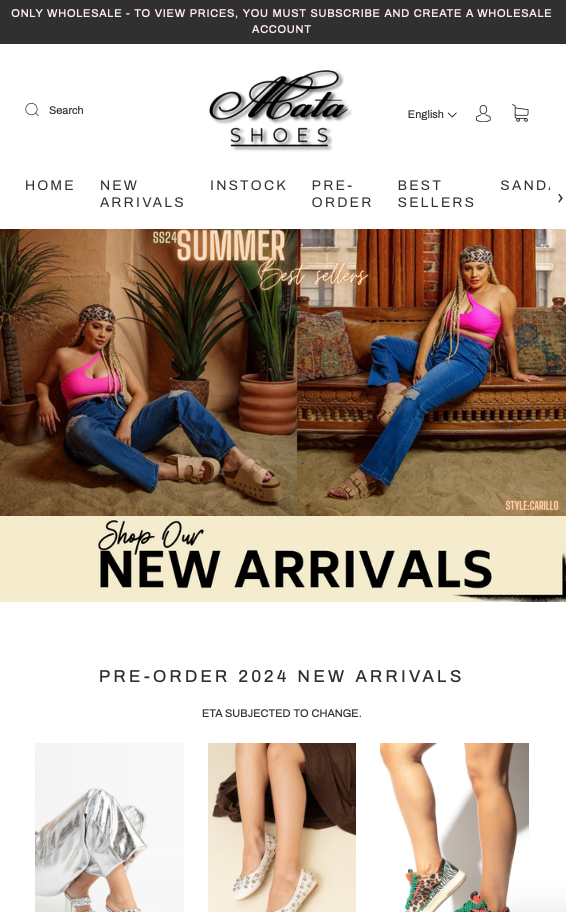Click the Summer Best Sellers hero banner
The image size is (566, 912).
coord(283,372)
